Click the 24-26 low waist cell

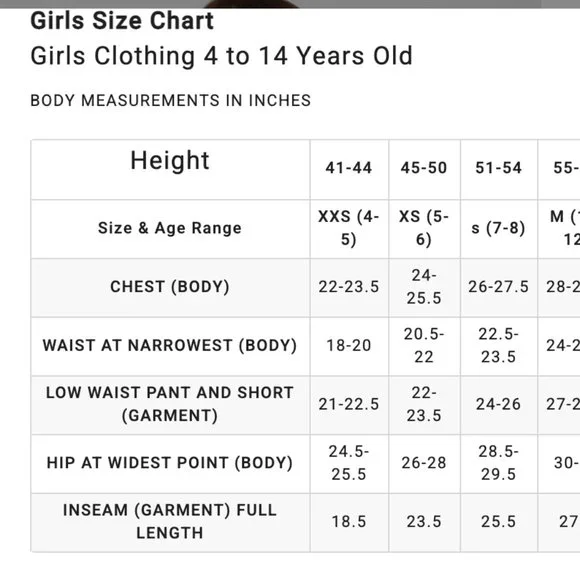coord(499,404)
